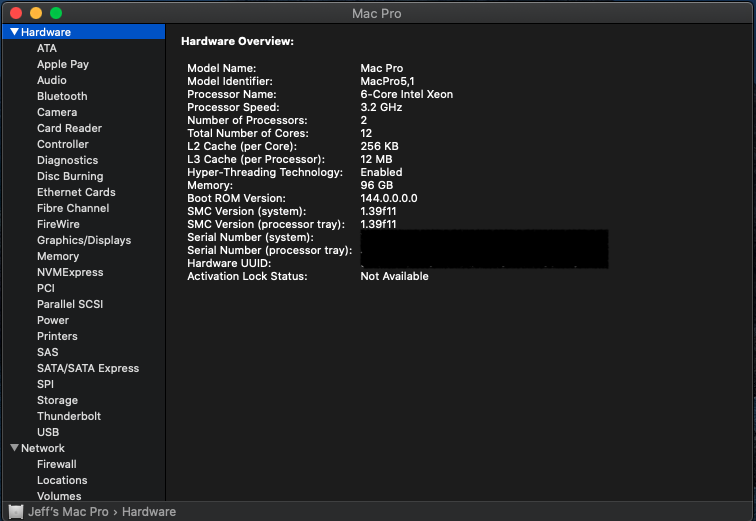The height and width of the screenshot is (521, 756).
Task: Click the Total Number of Cores label
Action: point(248,133)
